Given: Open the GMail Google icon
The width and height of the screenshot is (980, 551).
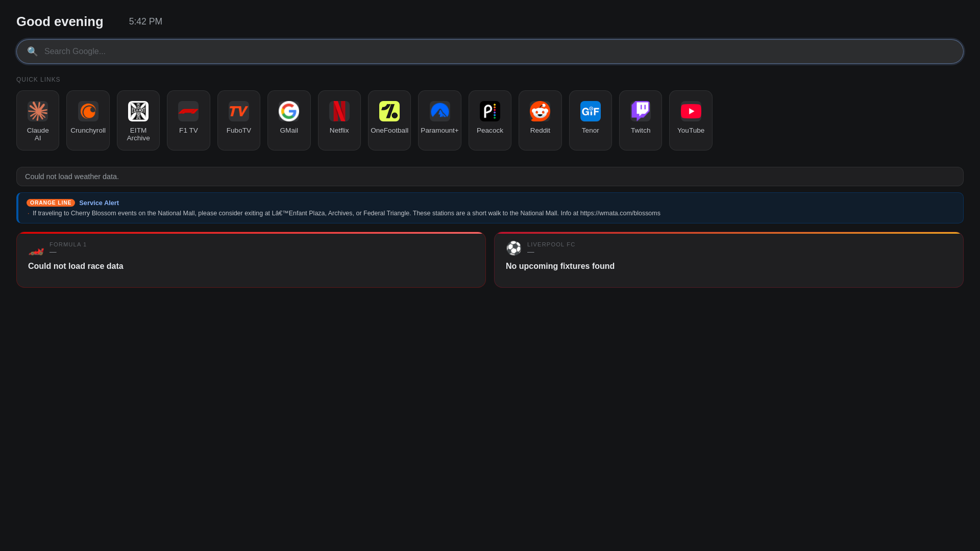Looking at the screenshot, I should pyautogui.click(x=289, y=111).
